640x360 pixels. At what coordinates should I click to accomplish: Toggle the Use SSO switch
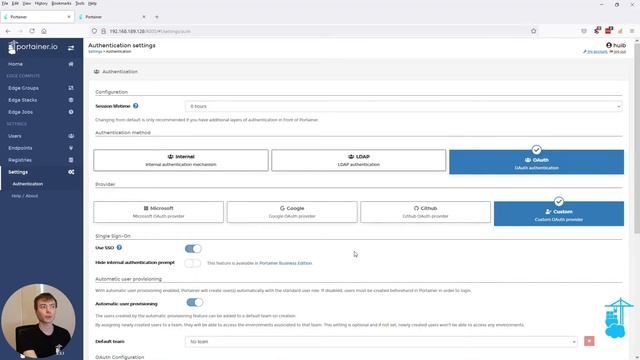[193, 248]
